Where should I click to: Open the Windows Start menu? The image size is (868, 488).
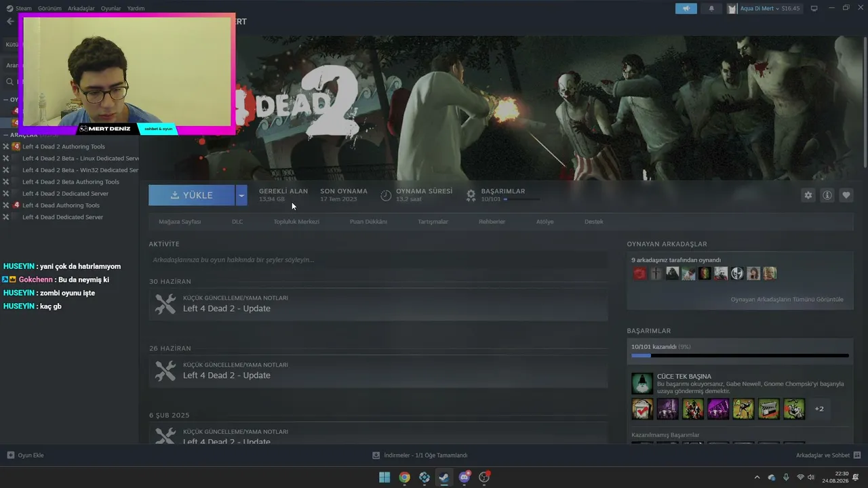[384, 477]
